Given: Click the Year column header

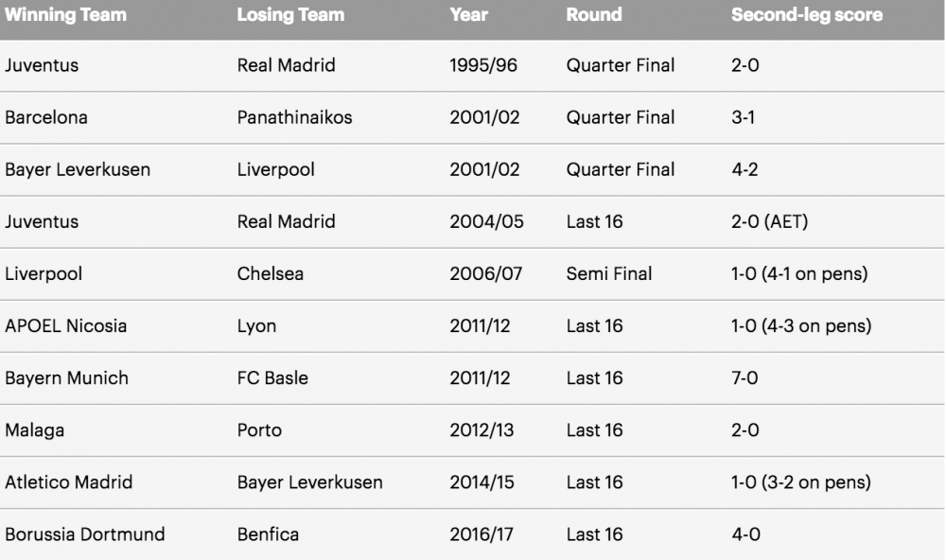Looking at the screenshot, I should coord(469,15).
